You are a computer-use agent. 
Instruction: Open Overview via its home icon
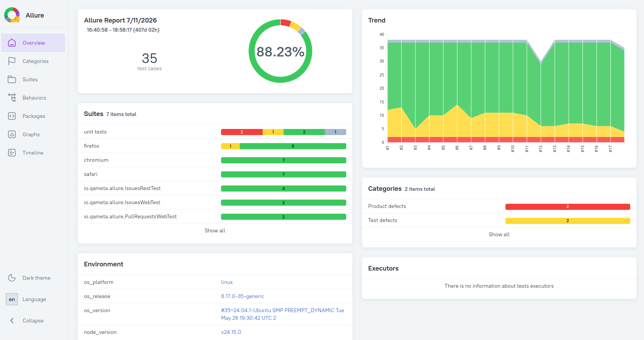[x=12, y=43]
